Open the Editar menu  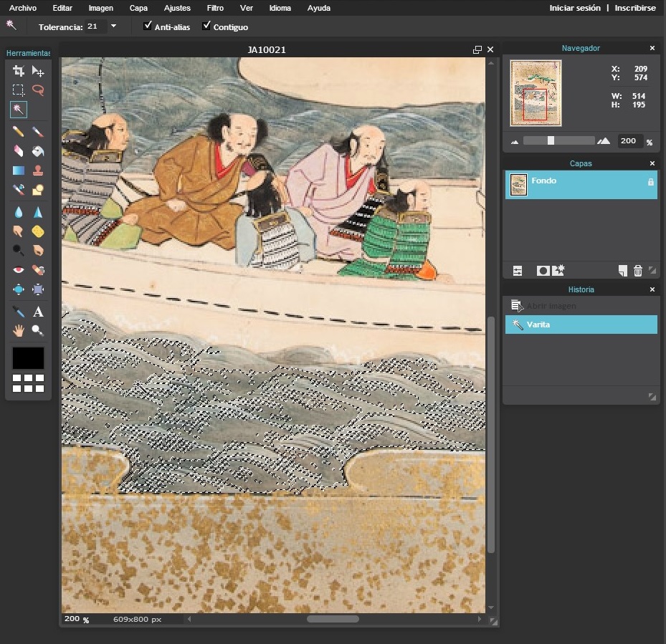point(62,8)
